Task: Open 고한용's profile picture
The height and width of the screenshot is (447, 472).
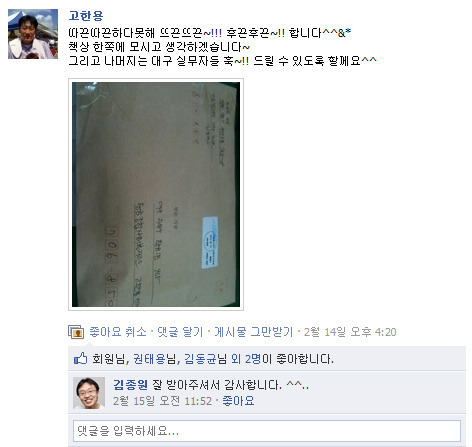Action: (33, 34)
